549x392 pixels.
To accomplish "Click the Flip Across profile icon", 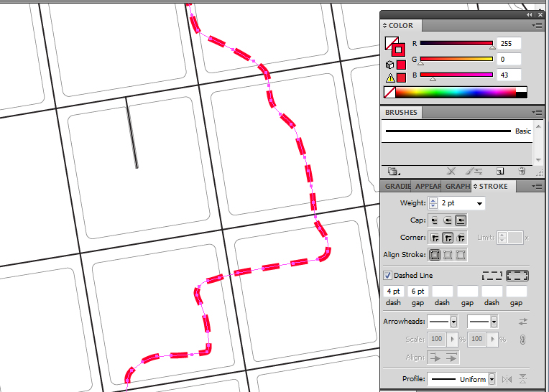I will point(522,378).
